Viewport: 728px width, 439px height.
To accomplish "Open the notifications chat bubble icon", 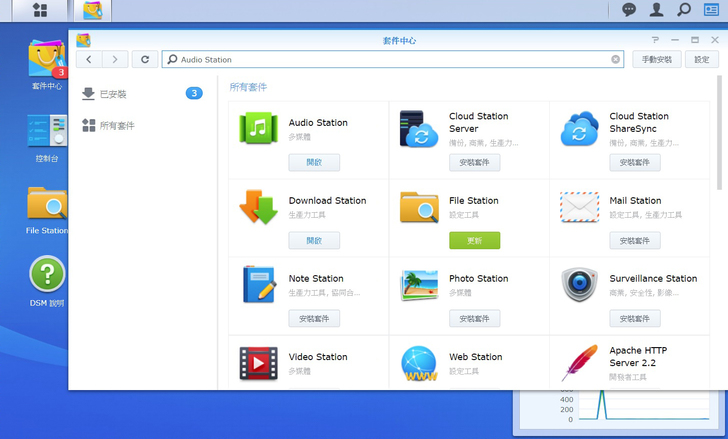I will pyautogui.click(x=629, y=9).
